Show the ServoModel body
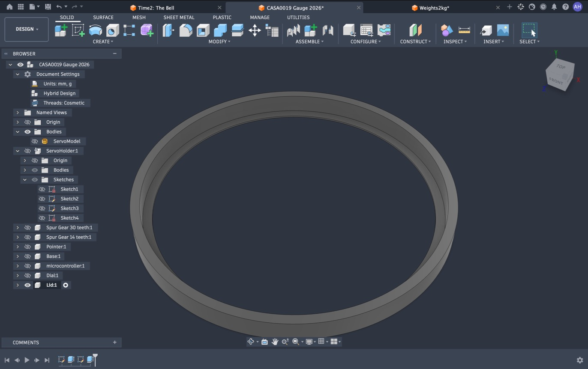This screenshot has height=369, width=588. click(x=35, y=141)
